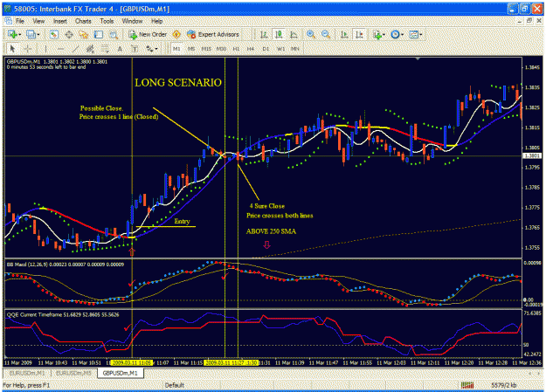Toggle the W1 timeframe button
The height and width of the screenshot is (392, 546).
point(280,49)
